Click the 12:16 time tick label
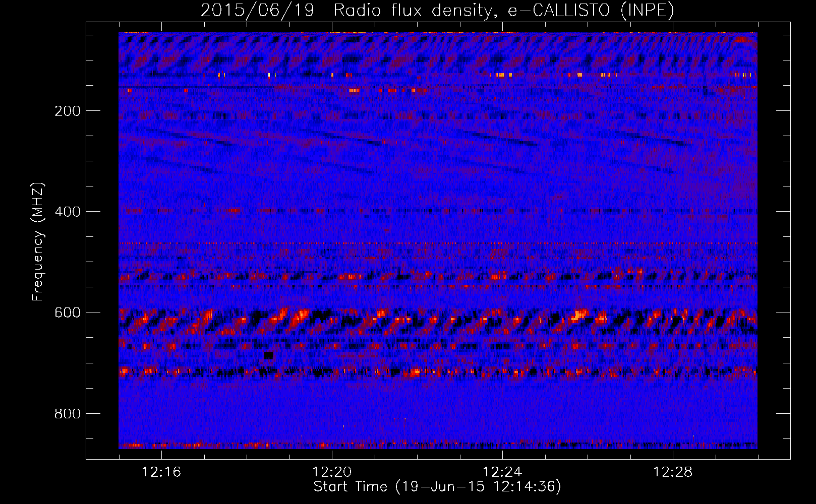The image size is (816, 504). 161,472
